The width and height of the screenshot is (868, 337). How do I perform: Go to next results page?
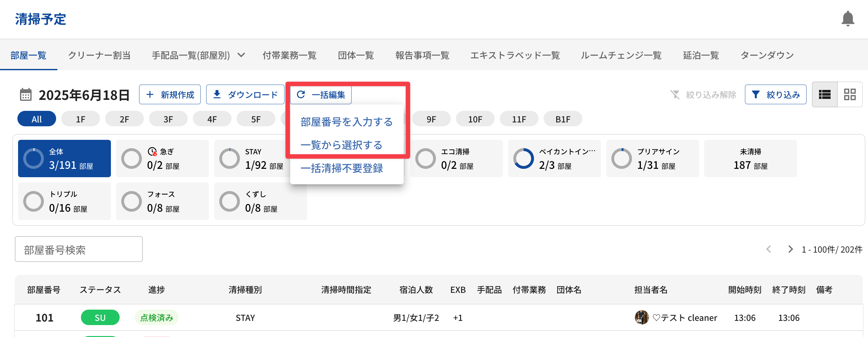[x=790, y=249]
